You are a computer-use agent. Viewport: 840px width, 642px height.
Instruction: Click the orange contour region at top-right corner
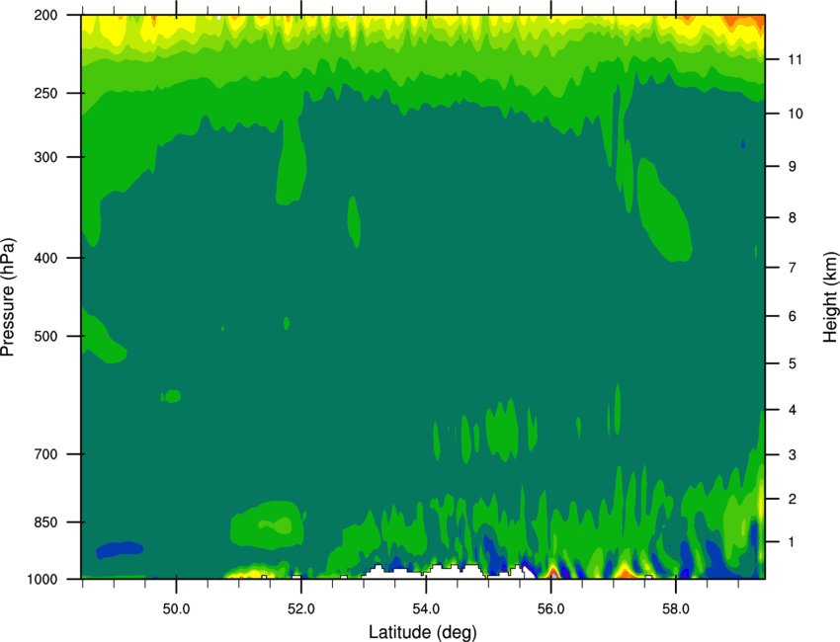pyautogui.click(x=745, y=23)
